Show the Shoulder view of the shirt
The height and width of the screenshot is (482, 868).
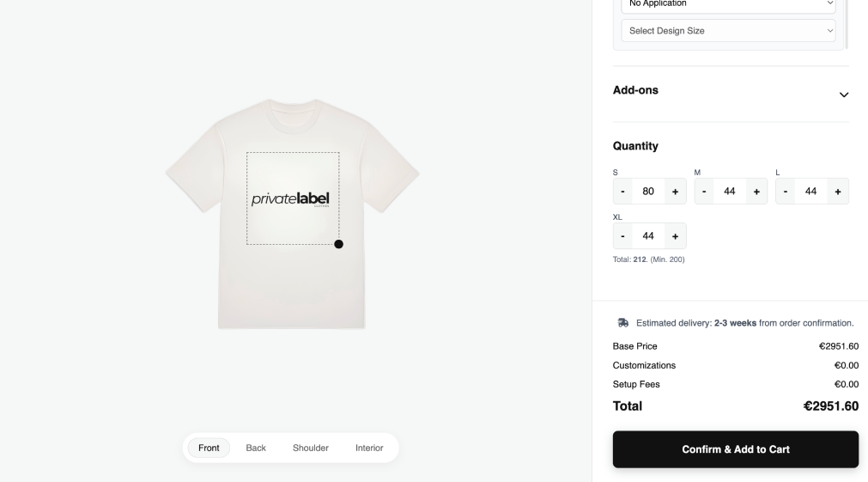pyautogui.click(x=311, y=448)
